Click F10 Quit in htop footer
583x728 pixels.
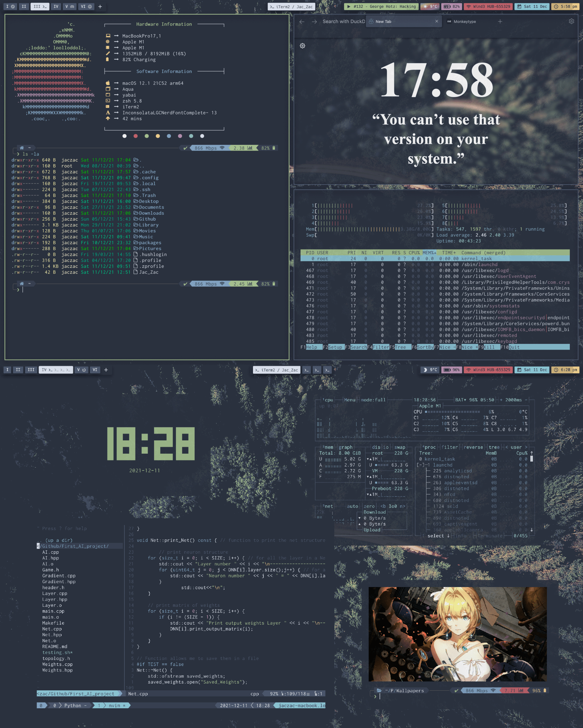point(510,347)
